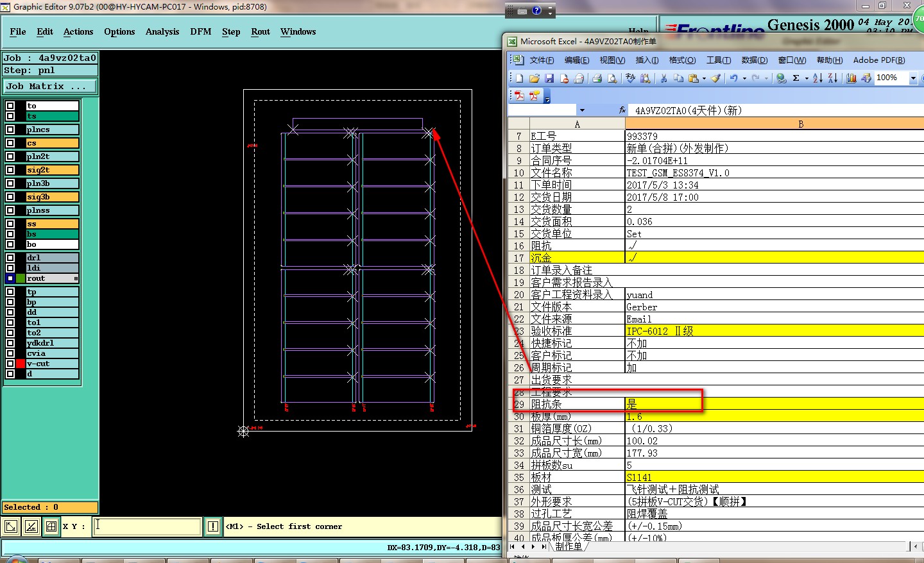Click the Save icon in Excel toolbar

click(549, 78)
